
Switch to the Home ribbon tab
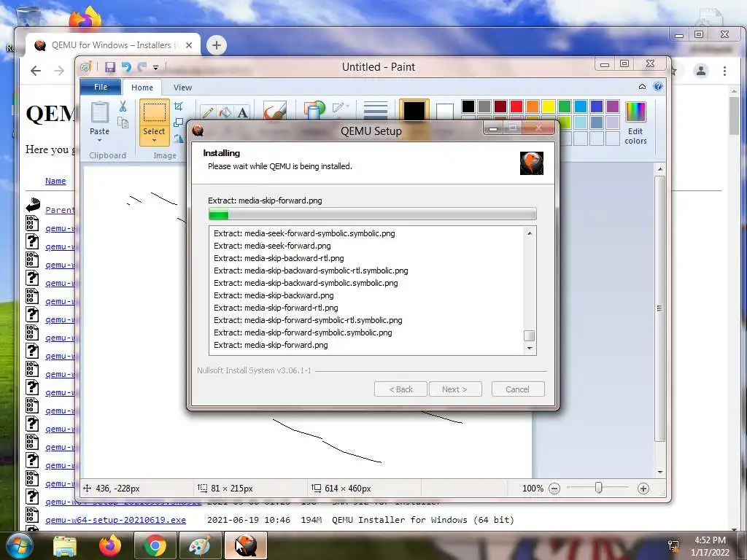click(142, 87)
